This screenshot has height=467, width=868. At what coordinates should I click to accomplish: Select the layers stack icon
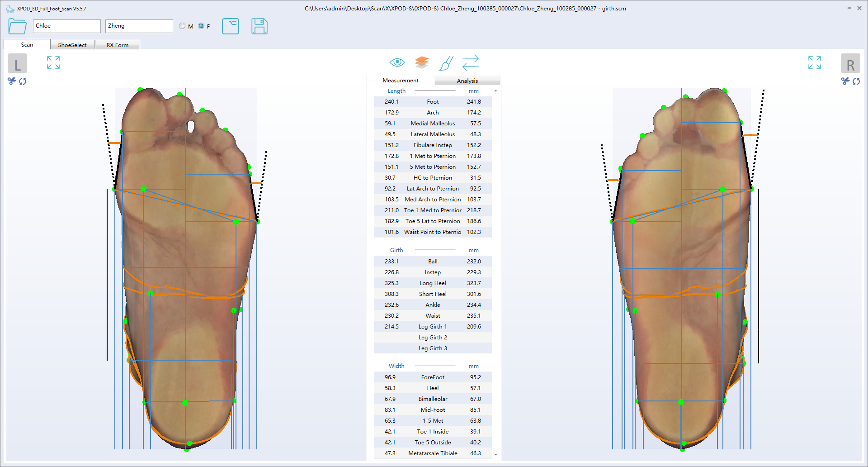[421, 62]
